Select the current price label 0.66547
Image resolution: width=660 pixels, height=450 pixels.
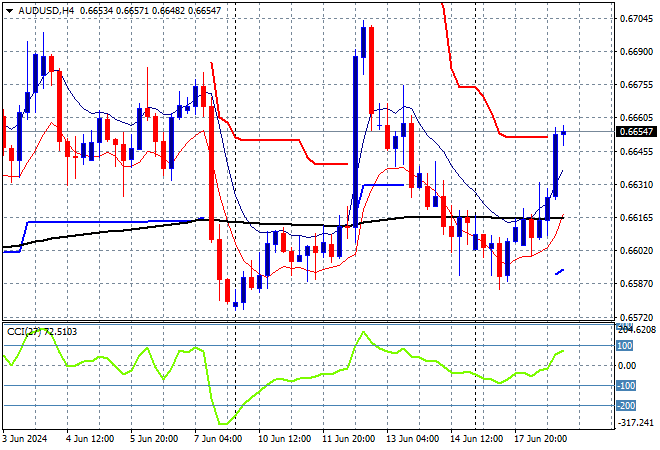636,132
